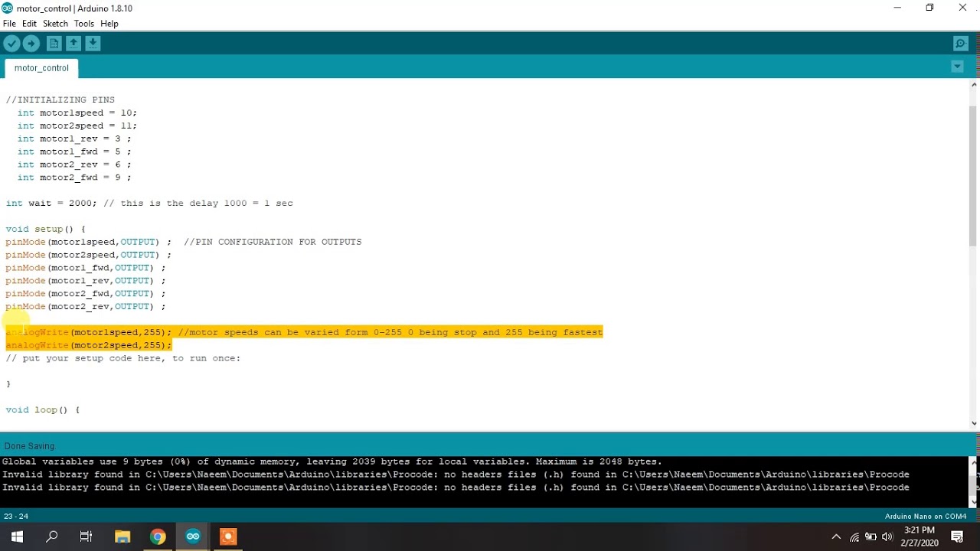Open the notification center icon
980x551 pixels.
(x=958, y=536)
